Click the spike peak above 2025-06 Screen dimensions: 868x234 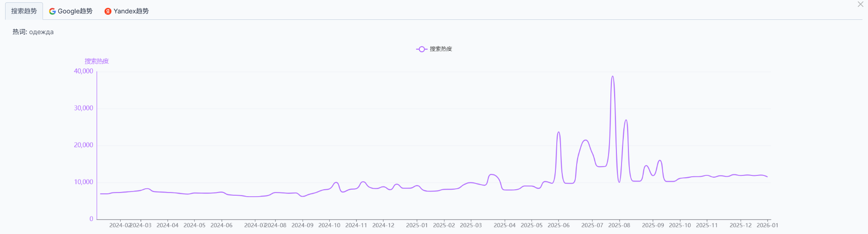click(559, 132)
